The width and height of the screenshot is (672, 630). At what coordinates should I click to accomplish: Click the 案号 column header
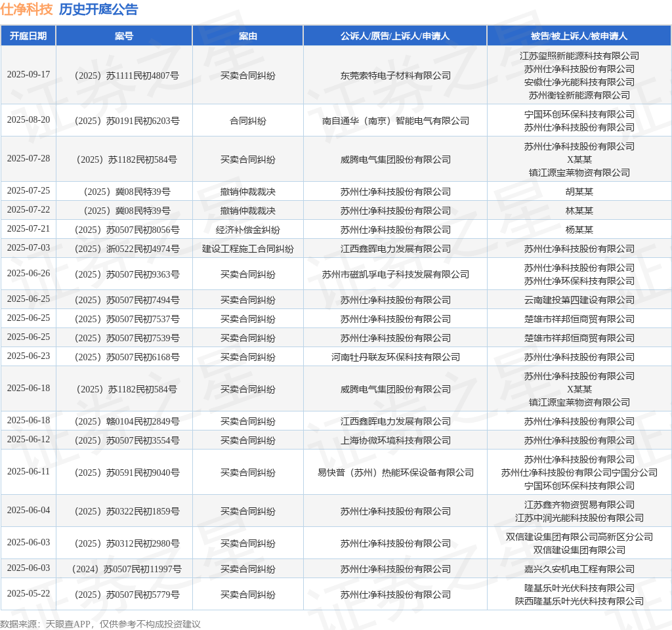coord(124,36)
